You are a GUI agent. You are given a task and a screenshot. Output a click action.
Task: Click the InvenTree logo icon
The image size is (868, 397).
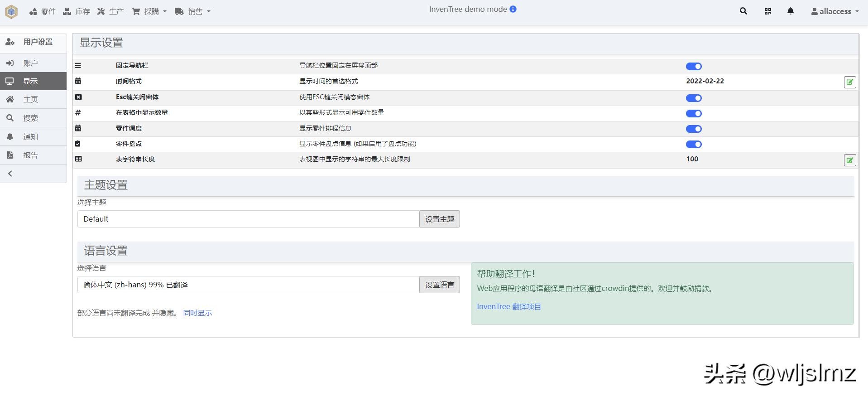click(x=11, y=11)
